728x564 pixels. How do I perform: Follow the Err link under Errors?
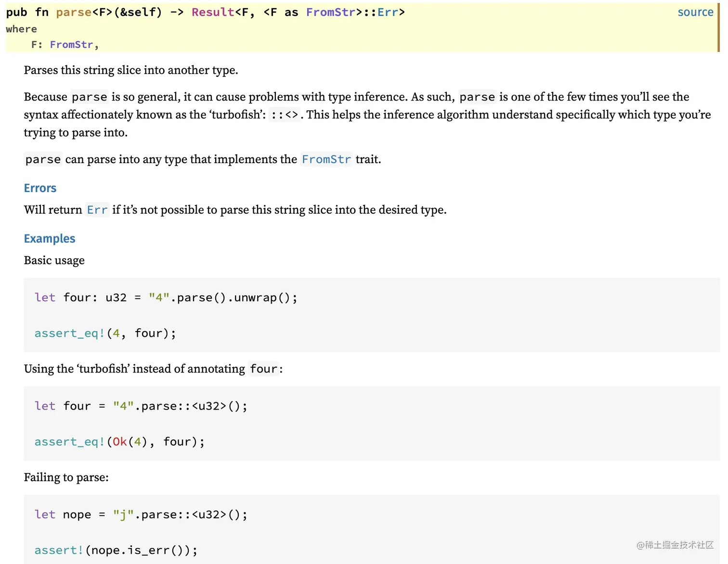(97, 210)
